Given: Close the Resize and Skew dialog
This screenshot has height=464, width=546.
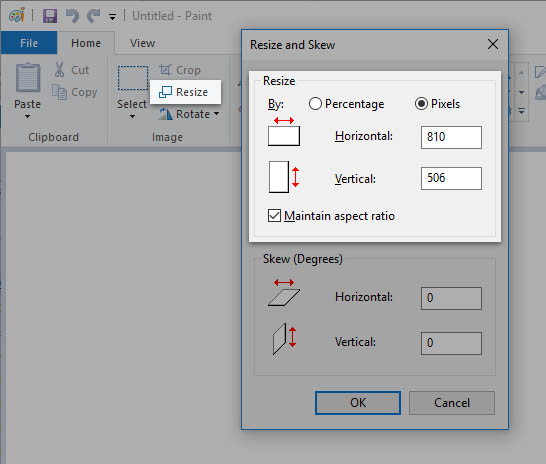Looking at the screenshot, I should 493,44.
